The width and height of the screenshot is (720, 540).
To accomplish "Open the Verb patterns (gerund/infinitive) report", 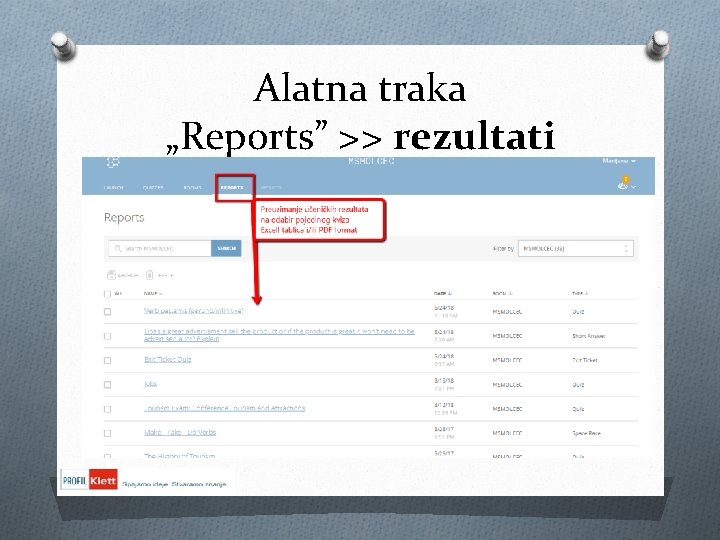I will (193, 311).
